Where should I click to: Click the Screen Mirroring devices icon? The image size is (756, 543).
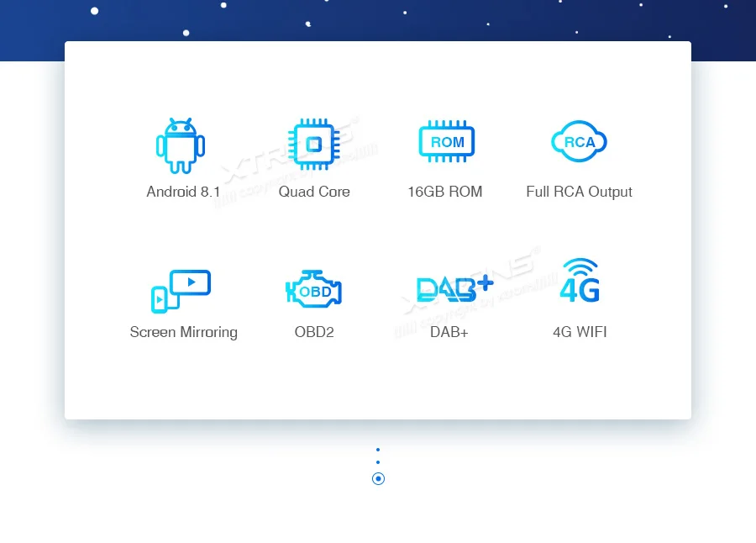[x=181, y=291]
